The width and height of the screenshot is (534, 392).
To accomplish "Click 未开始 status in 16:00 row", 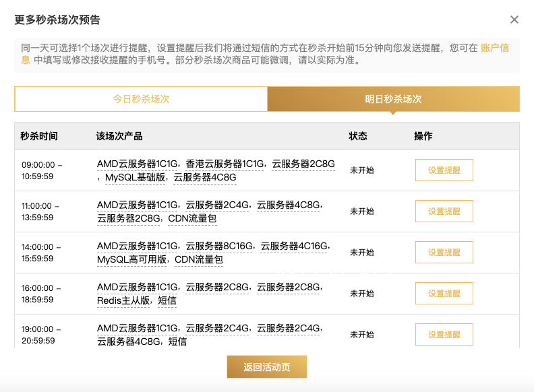I will pos(362,293).
